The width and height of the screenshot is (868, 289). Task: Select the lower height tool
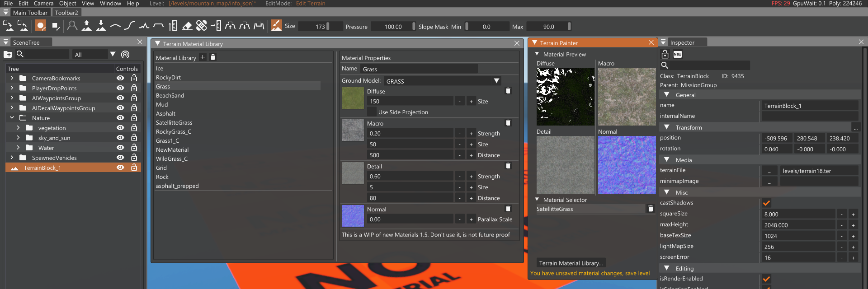pos(101,26)
